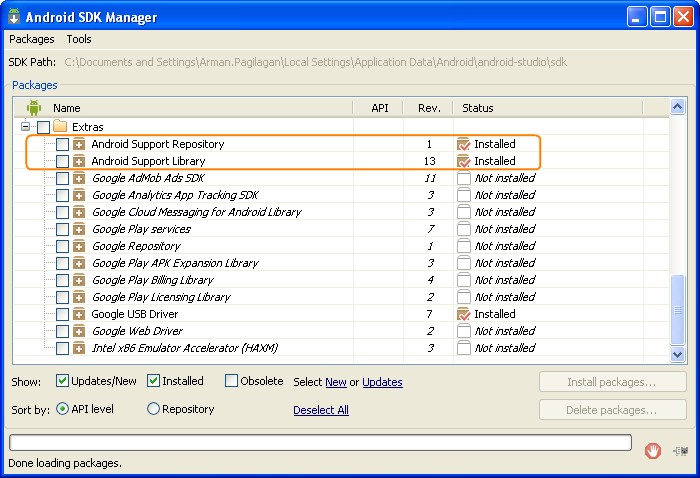The image size is (700, 478).
Task: Open the log window icon at bottom right
Action: tap(680, 451)
